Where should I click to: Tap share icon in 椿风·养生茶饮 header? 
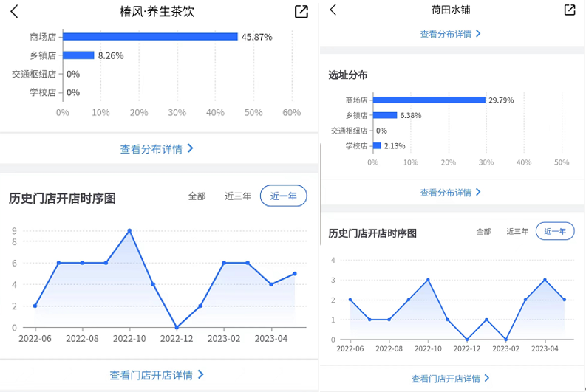pos(301,12)
